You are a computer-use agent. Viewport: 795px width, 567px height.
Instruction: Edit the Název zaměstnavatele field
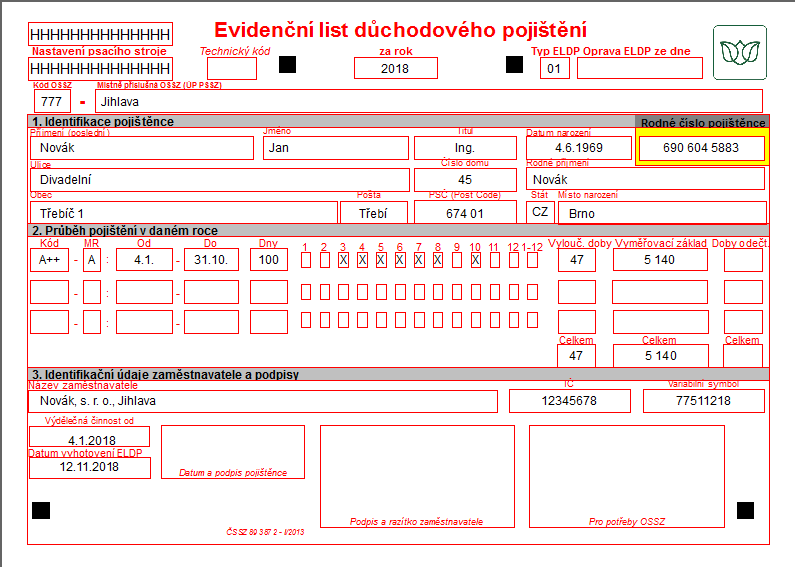pos(264,401)
